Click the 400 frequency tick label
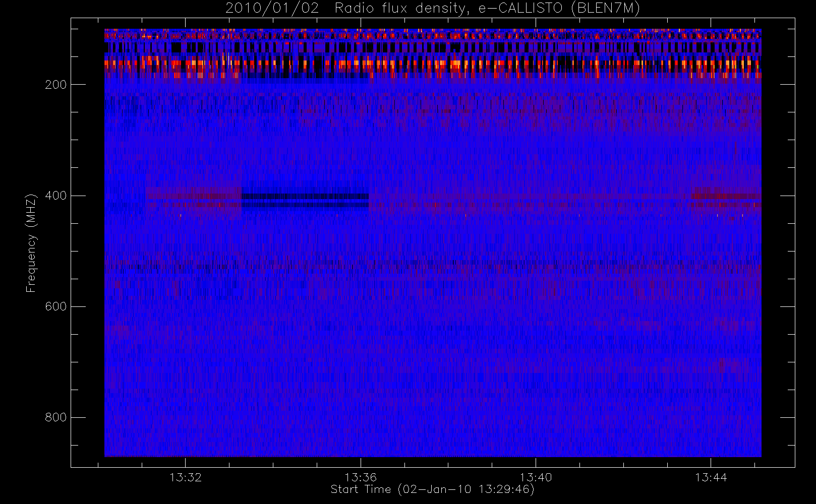The height and width of the screenshot is (504, 816). [x=55, y=196]
